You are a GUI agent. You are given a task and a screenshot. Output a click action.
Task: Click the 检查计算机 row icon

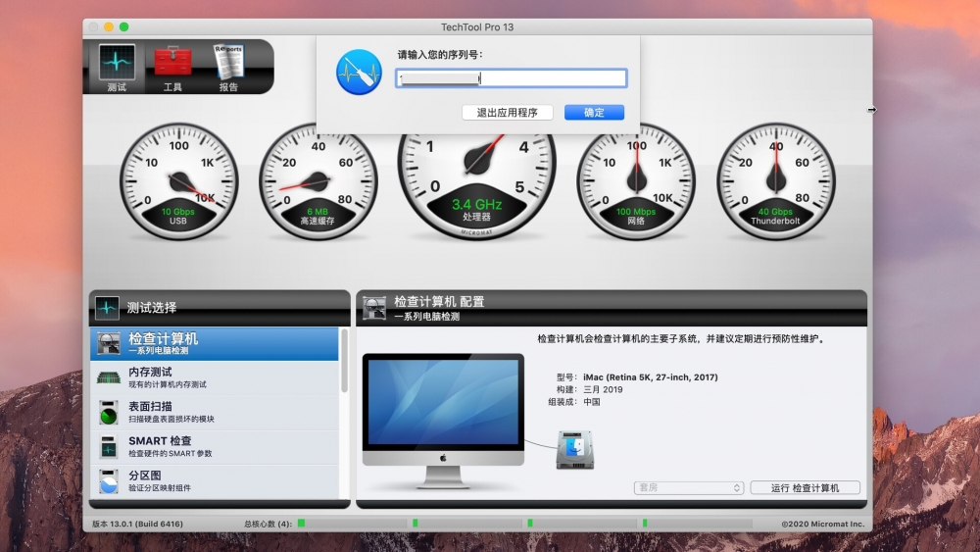pyautogui.click(x=109, y=343)
